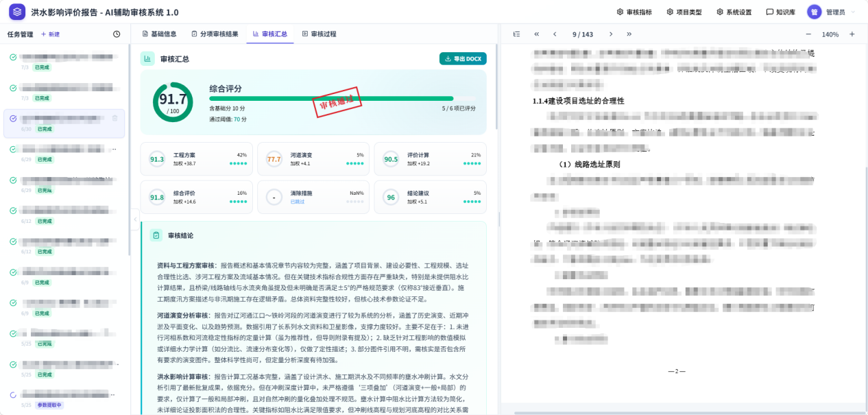The width and height of the screenshot is (868, 415).
Task: Click the 审核结论 clipboard icon
Action: click(156, 235)
